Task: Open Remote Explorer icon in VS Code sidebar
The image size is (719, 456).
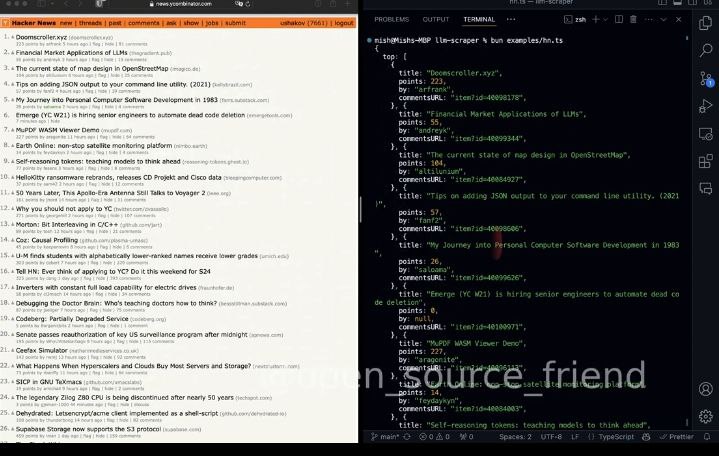Action: pyautogui.click(x=706, y=134)
